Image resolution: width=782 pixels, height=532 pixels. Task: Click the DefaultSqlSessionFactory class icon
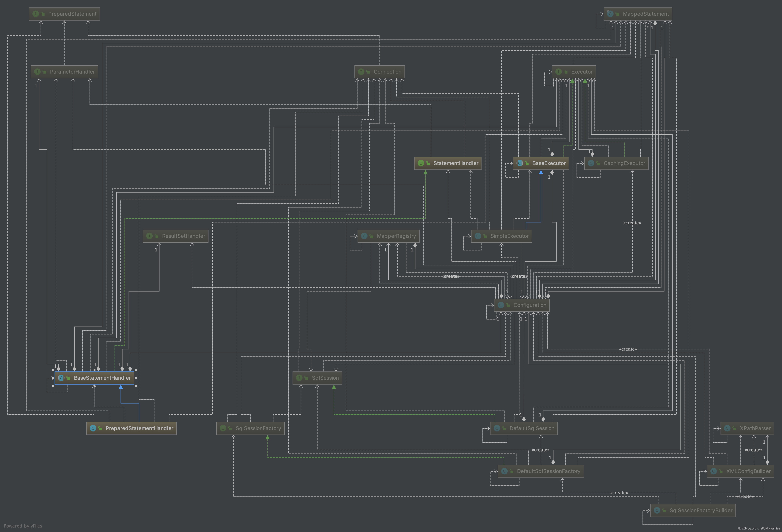[504, 471]
